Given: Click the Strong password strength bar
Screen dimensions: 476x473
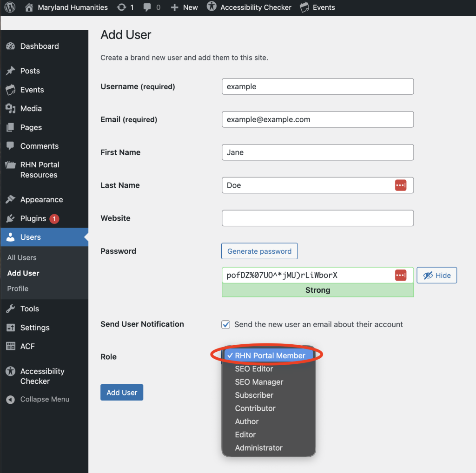Looking at the screenshot, I should (317, 290).
